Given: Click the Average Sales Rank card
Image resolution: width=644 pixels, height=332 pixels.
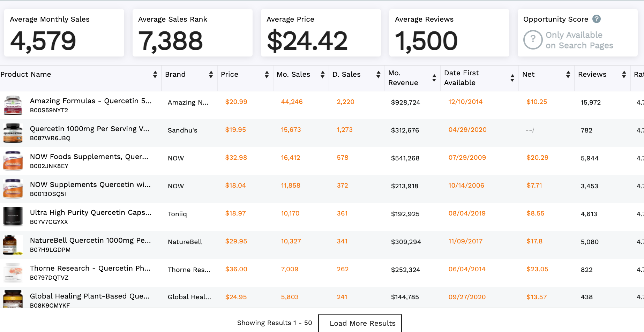Looking at the screenshot, I should (193, 33).
